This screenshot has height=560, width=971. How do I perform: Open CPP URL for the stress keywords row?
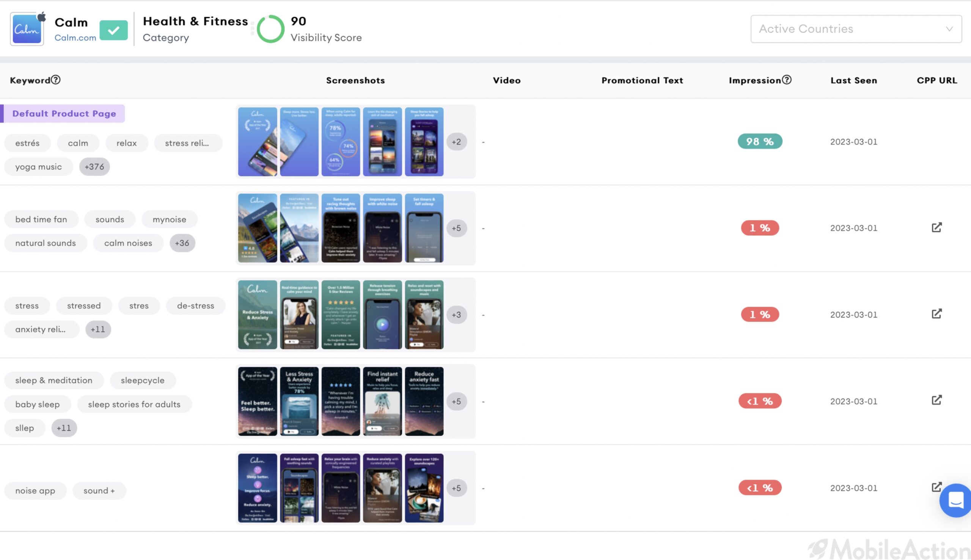point(936,314)
